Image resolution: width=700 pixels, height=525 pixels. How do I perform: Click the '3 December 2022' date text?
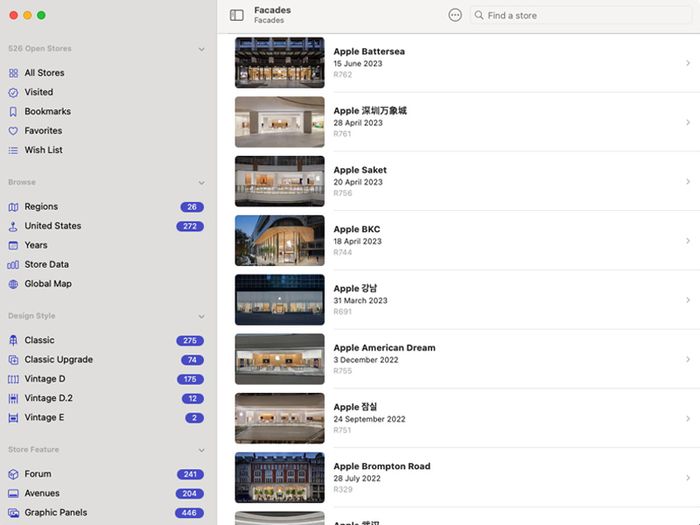(366, 360)
